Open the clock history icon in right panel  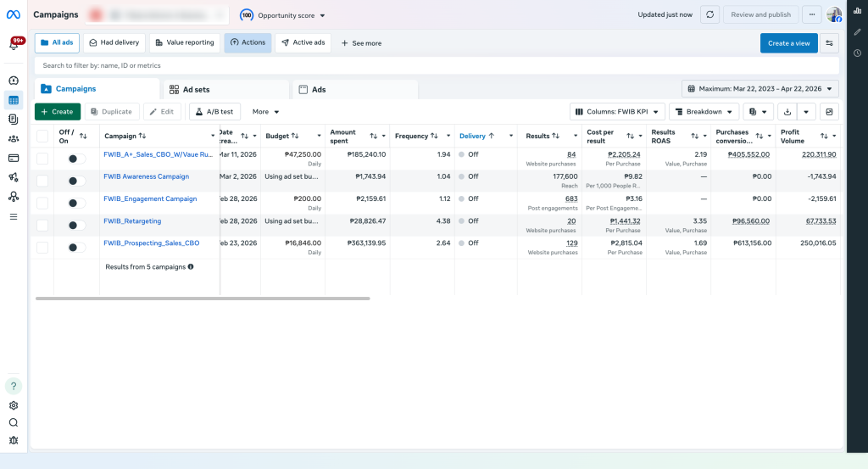coord(858,53)
